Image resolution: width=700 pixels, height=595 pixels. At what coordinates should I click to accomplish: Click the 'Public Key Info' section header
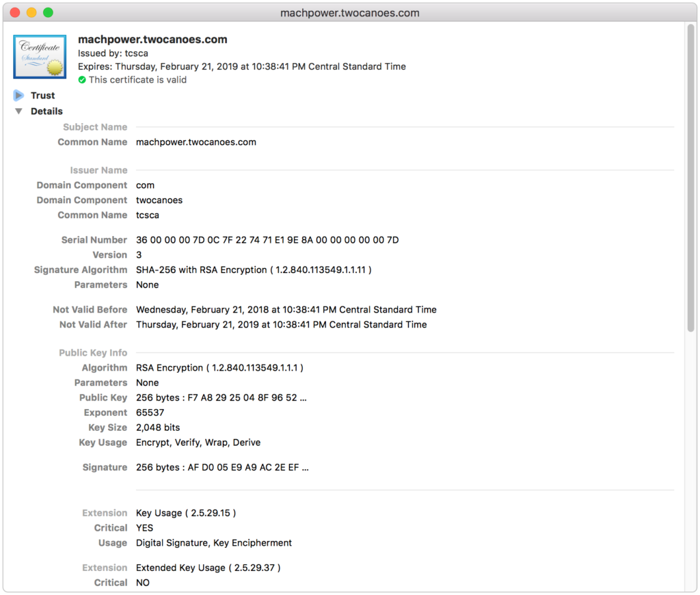pyautogui.click(x=93, y=353)
